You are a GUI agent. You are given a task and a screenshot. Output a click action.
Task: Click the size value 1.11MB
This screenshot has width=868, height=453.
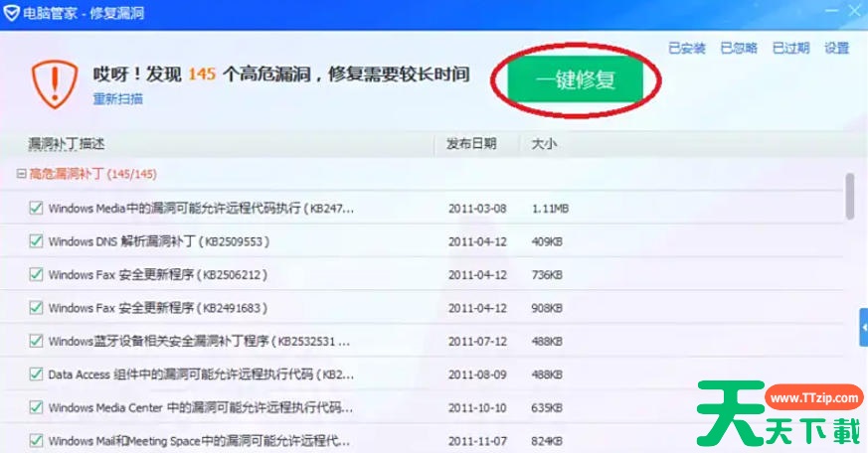tap(550, 209)
